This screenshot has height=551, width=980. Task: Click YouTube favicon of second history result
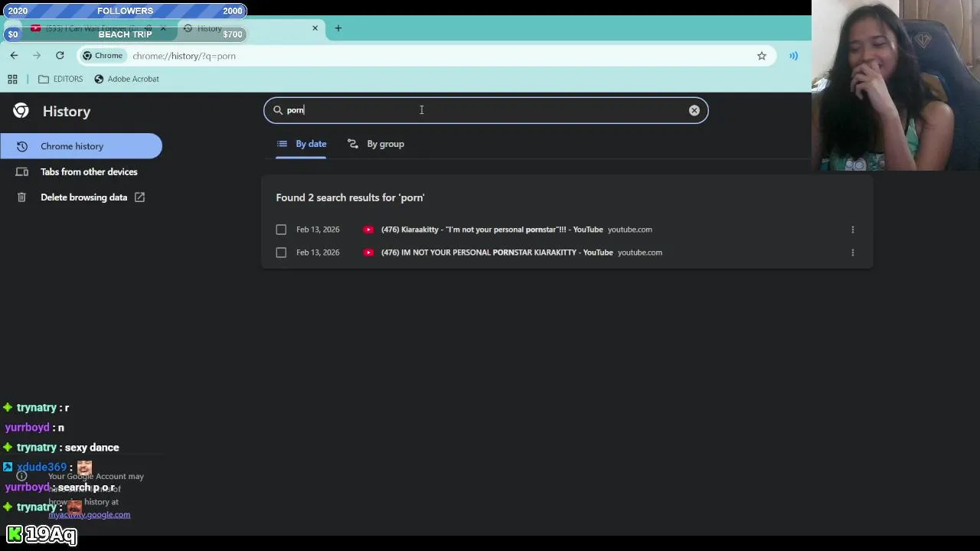click(368, 253)
